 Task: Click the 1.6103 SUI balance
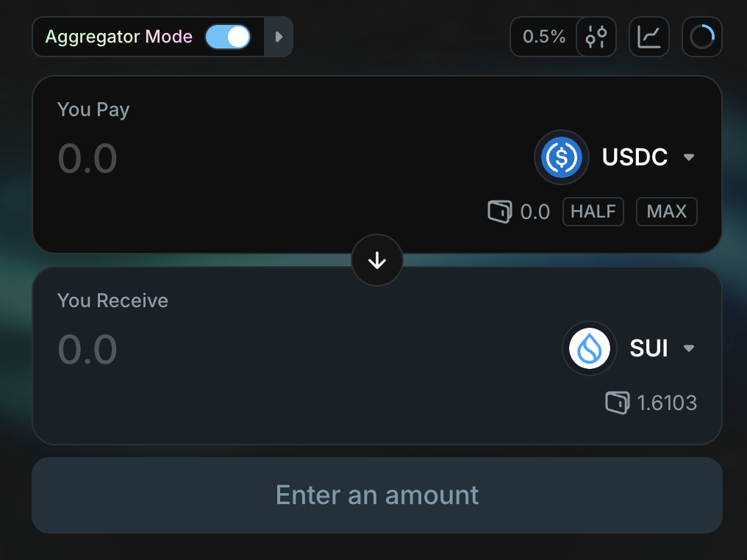pyautogui.click(x=666, y=403)
